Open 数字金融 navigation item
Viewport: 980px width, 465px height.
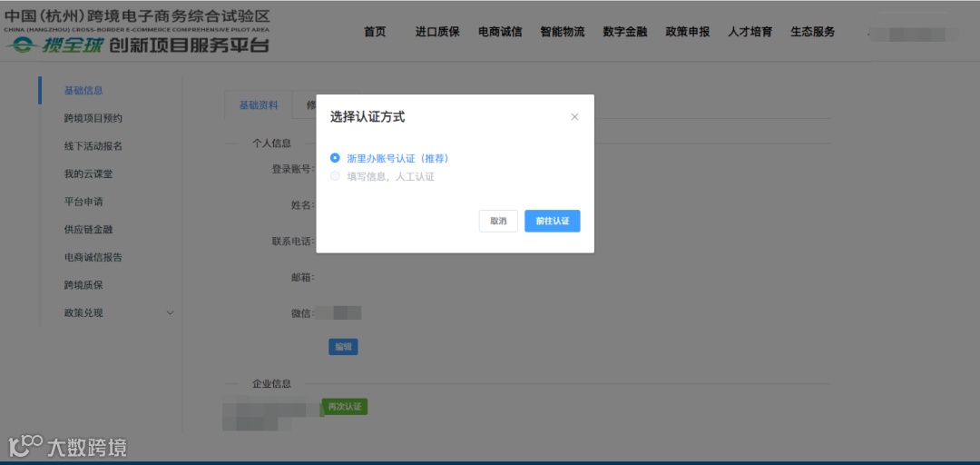pyautogui.click(x=625, y=32)
